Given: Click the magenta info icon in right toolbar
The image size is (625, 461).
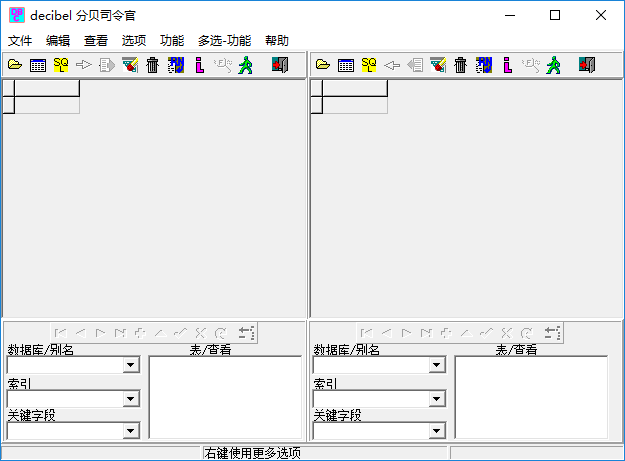Looking at the screenshot, I should pos(507,65).
